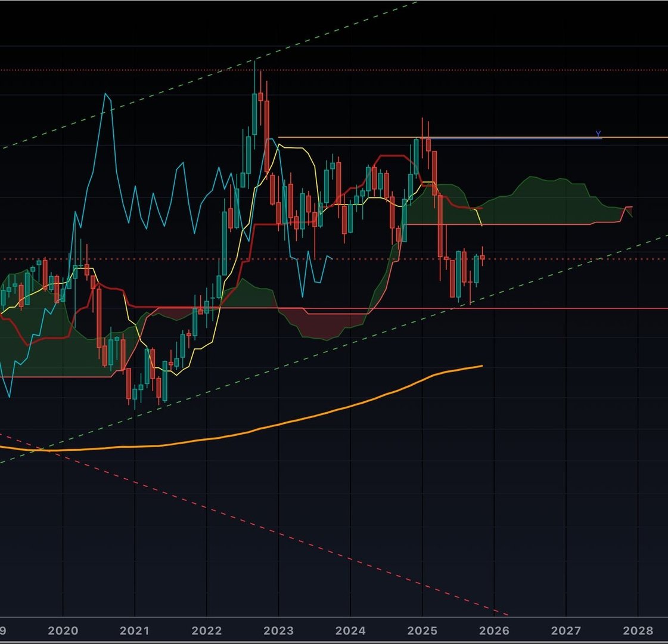The width and height of the screenshot is (668, 644).
Task: Click the latest candle in late 2025
Action: [482, 257]
